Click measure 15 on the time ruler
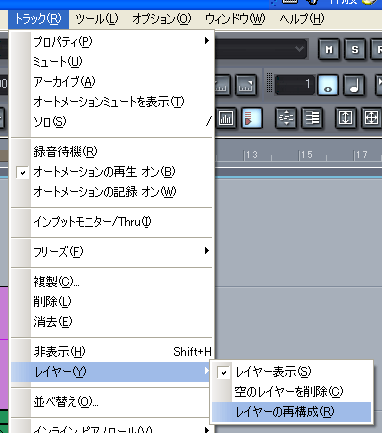382x433 pixels. coord(306,155)
